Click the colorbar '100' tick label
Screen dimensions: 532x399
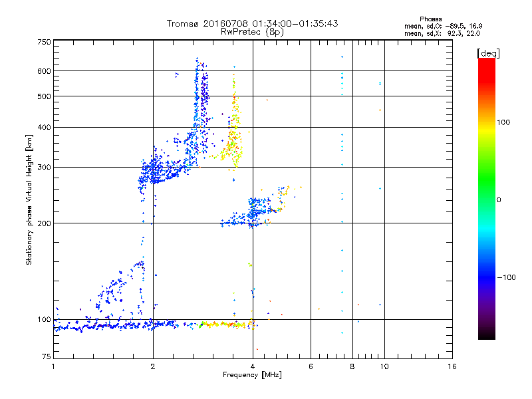coord(503,122)
